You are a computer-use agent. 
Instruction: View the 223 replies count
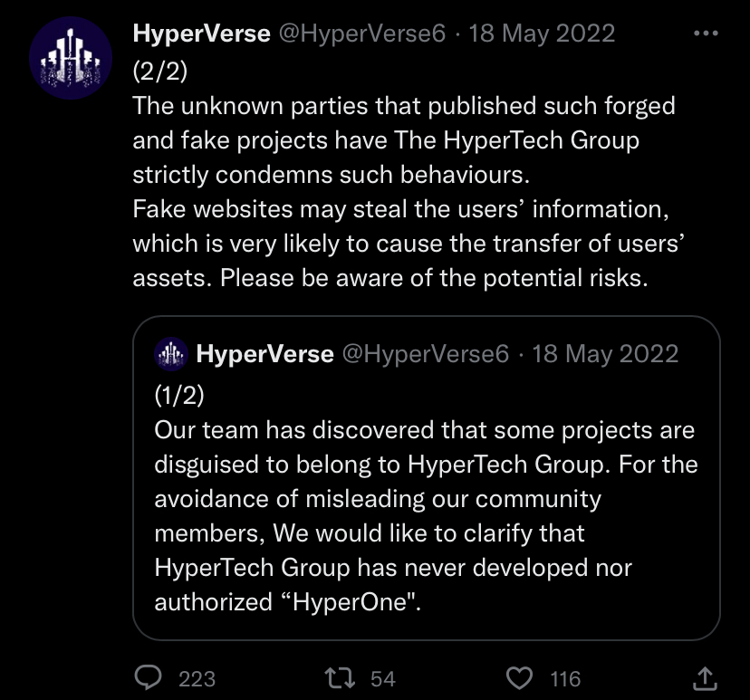(197, 678)
